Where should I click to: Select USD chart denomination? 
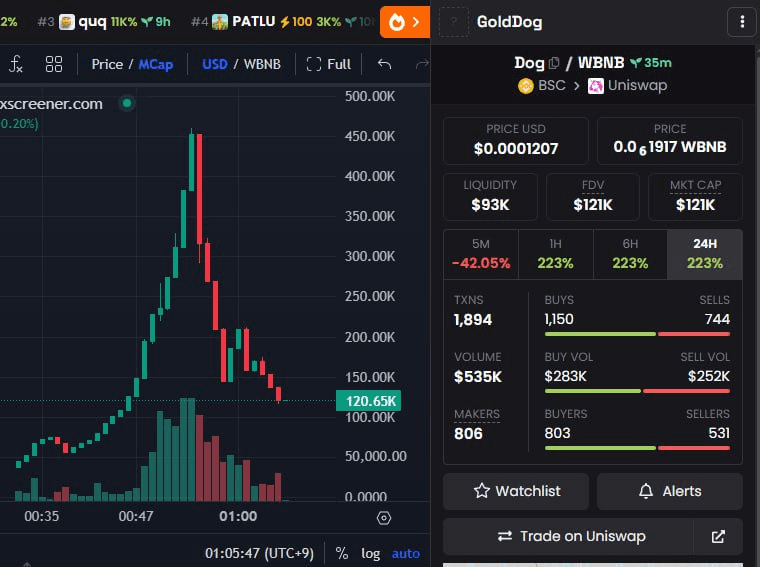pos(215,64)
